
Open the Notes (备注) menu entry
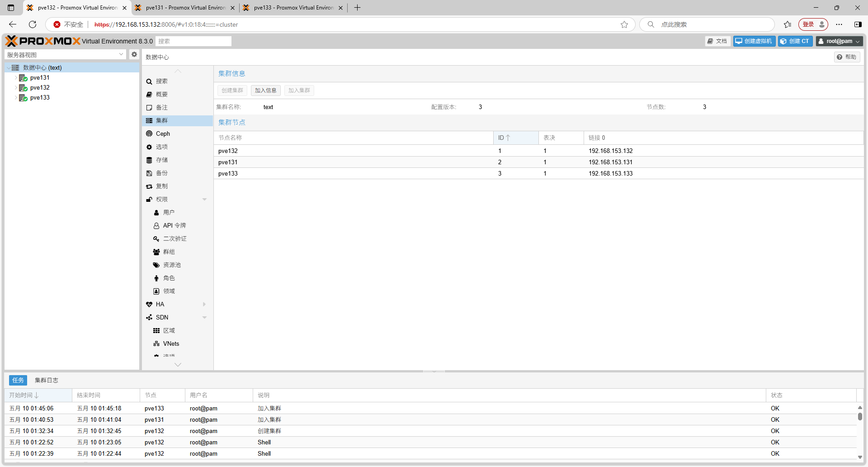[x=177, y=107]
